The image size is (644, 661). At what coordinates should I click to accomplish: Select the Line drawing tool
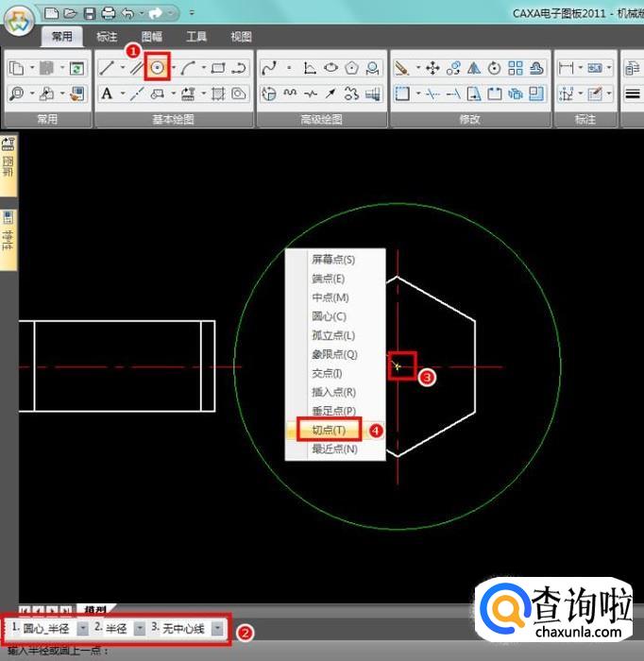(x=107, y=68)
